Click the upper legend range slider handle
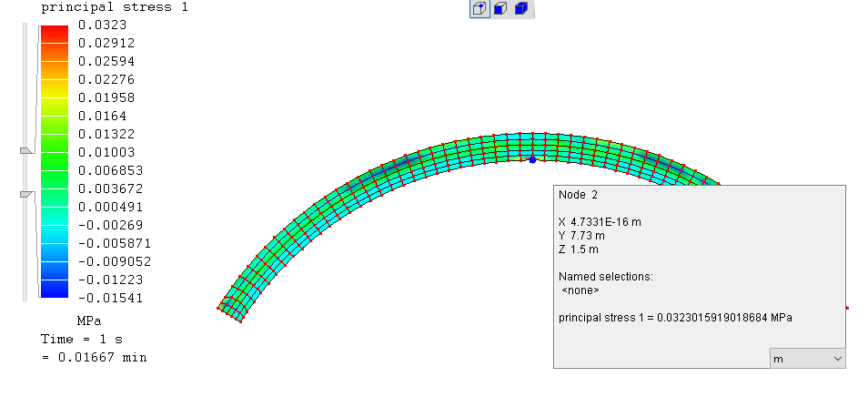Viewport: 868px width, 397px height. [27, 150]
